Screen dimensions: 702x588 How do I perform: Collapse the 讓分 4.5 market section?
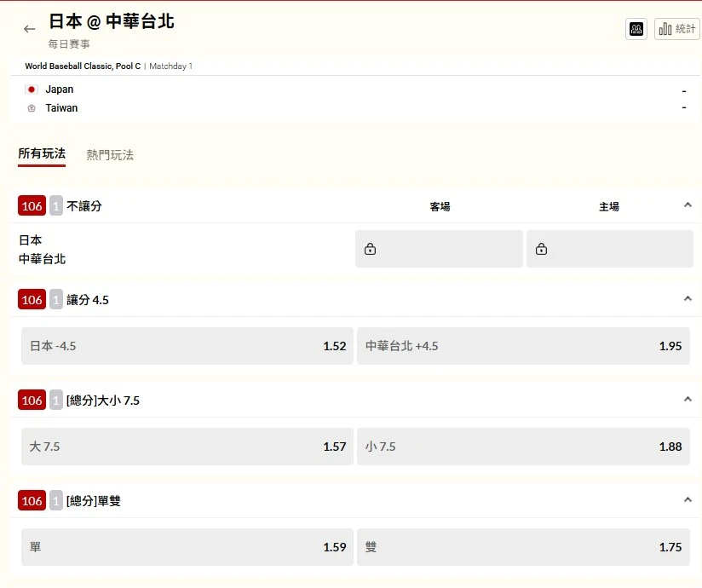point(688,299)
